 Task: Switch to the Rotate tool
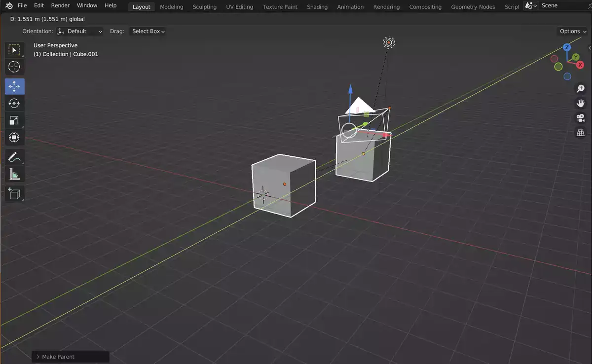click(14, 103)
